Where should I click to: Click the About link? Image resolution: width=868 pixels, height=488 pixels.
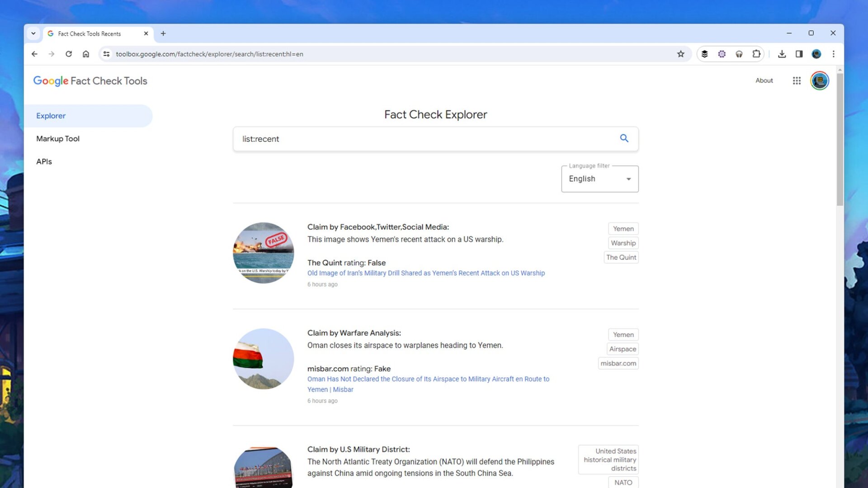[764, 80]
